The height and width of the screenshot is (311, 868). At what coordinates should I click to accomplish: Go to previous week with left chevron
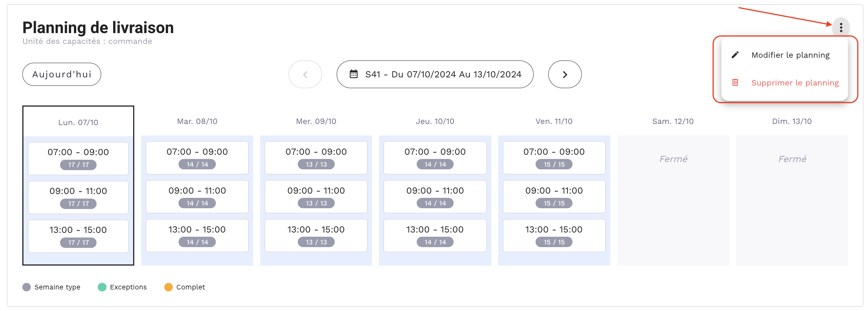tap(305, 74)
